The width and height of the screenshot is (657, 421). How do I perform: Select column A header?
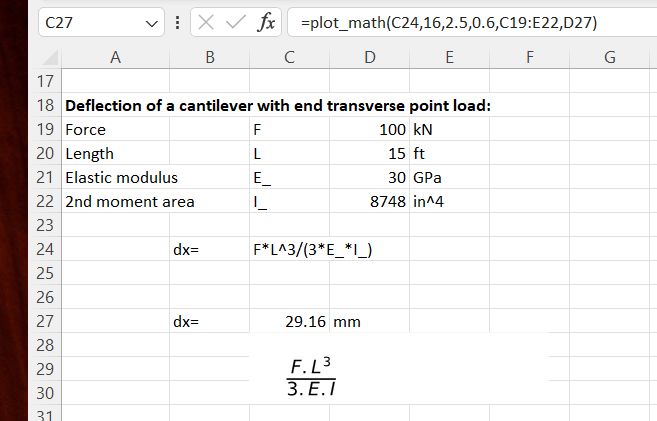[115, 58]
